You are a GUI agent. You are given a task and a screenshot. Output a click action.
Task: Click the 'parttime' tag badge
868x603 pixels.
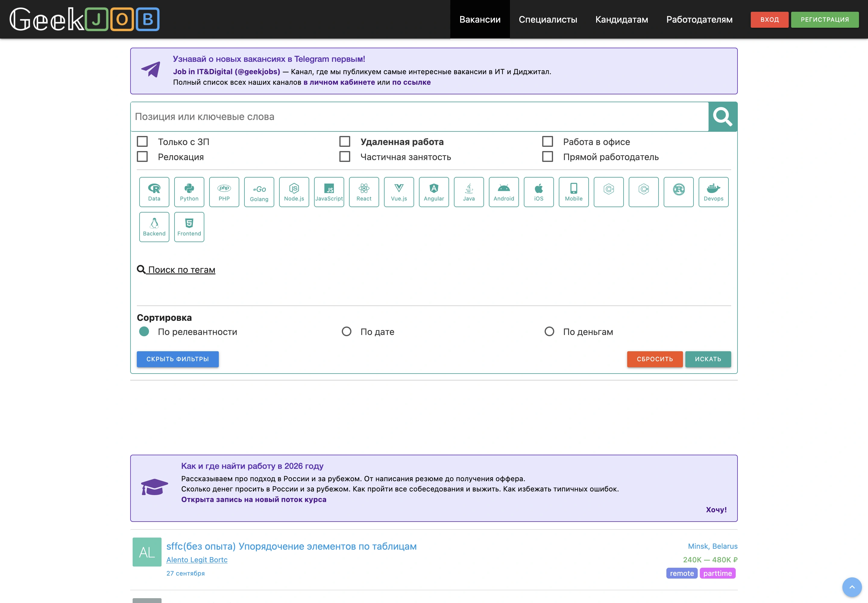(x=717, y=573)
